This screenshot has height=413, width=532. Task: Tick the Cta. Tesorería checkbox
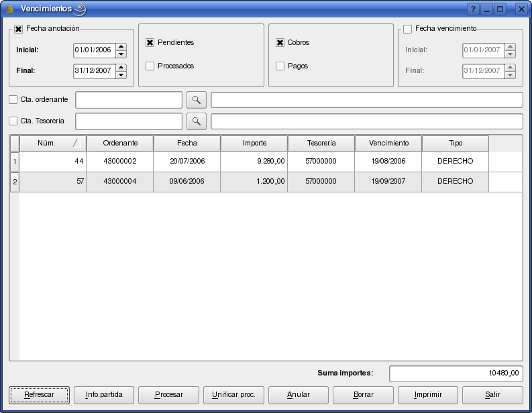tap(13, 121)
